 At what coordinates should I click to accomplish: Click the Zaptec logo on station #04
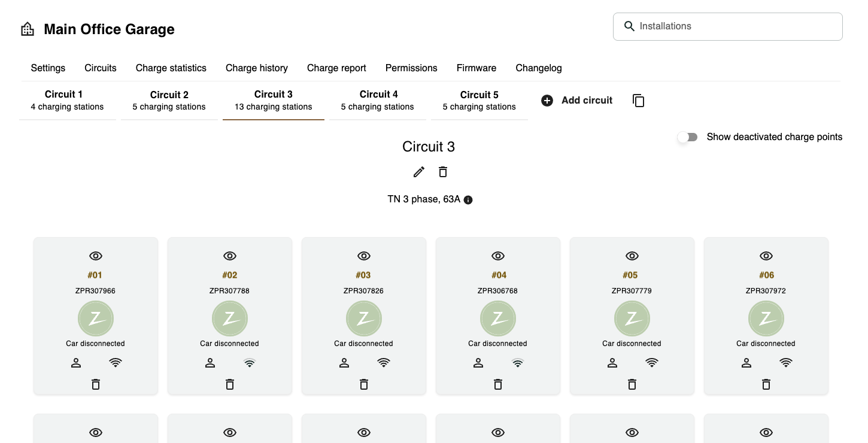[498, 318]
